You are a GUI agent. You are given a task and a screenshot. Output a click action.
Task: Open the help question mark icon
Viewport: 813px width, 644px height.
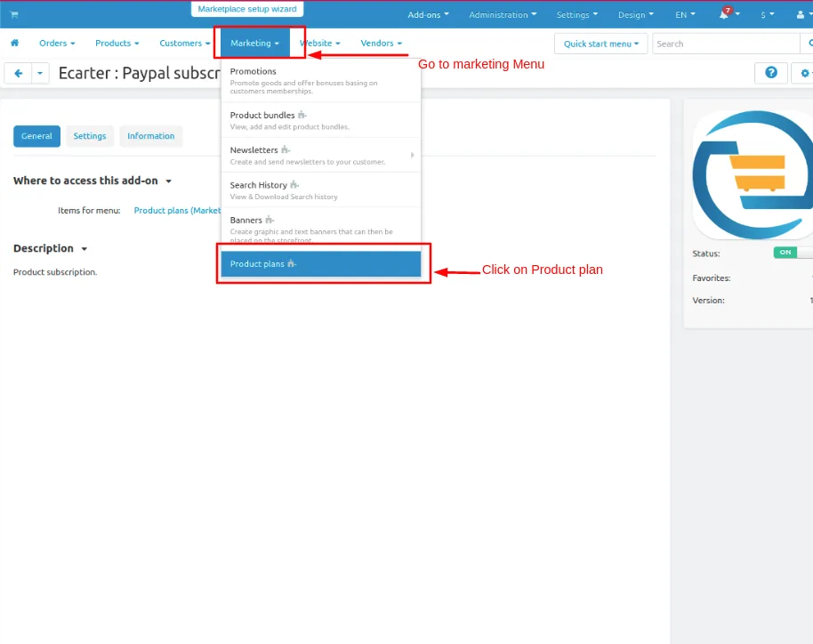click(x=771, y=73)
